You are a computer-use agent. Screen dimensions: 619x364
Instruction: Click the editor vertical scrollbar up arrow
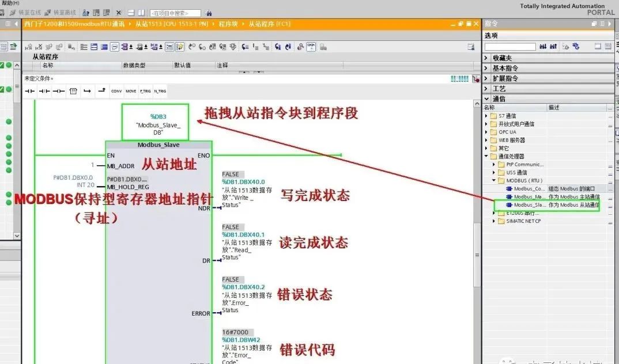click(477, 104)
